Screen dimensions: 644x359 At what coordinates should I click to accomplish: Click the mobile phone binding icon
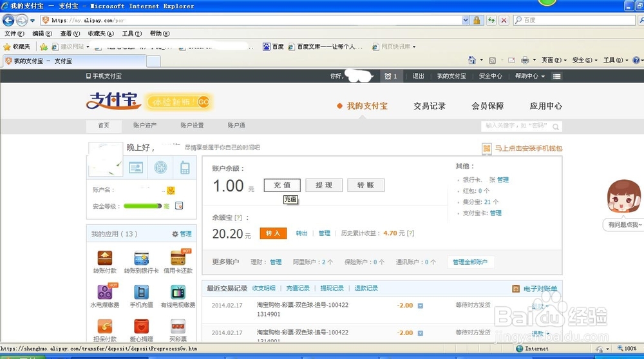coord(185,168)
